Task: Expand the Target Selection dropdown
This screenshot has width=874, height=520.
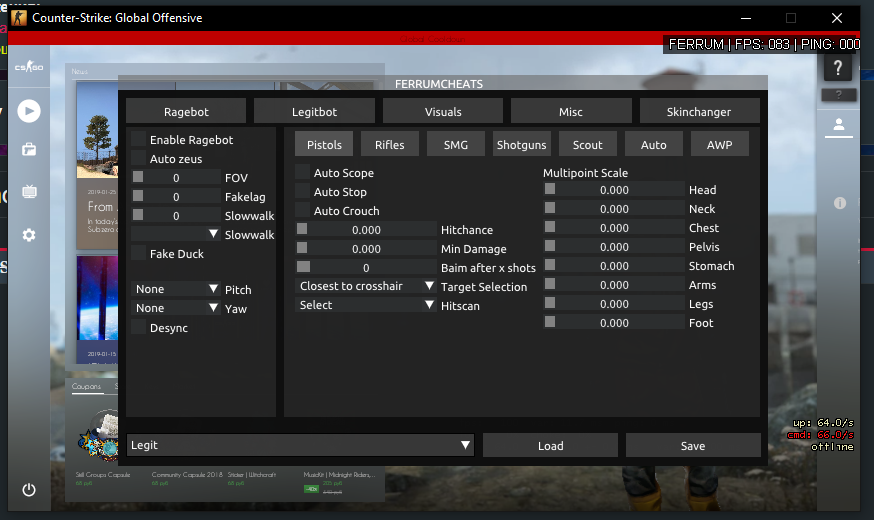Action: click(365, 286)
